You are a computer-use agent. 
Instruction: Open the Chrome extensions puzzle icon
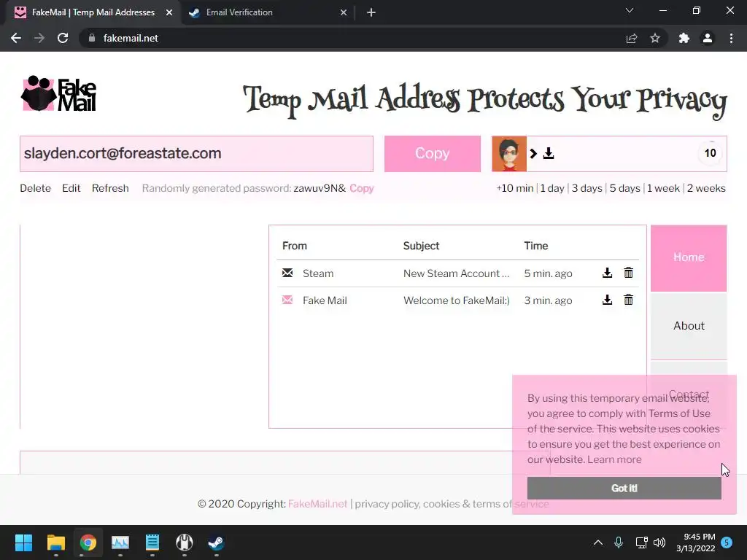point(684,38)
